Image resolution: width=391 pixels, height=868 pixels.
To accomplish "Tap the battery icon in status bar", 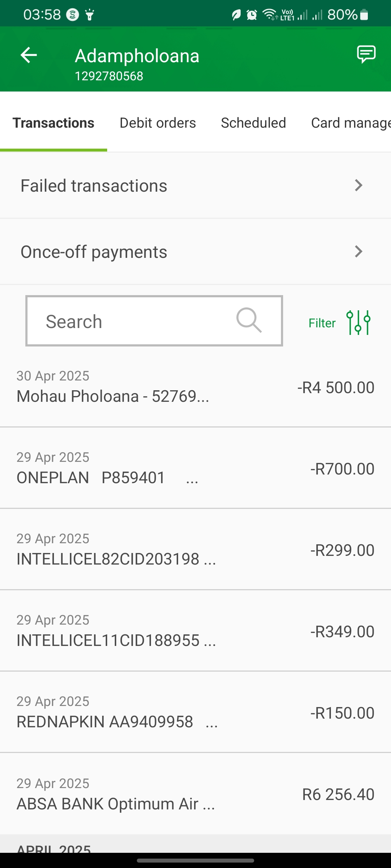I will (x=364, y=15).
